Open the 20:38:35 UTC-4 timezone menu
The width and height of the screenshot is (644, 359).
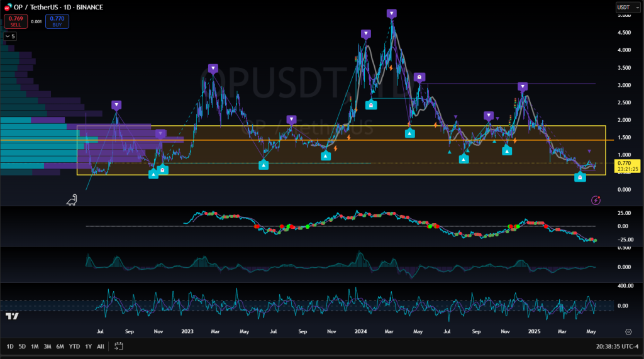(618, 346)
